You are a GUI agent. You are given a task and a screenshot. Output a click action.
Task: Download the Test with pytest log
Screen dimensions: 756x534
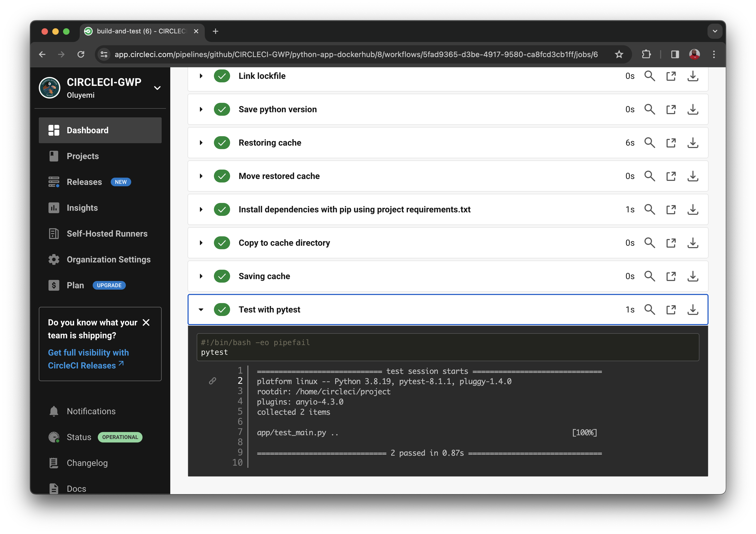692,310
